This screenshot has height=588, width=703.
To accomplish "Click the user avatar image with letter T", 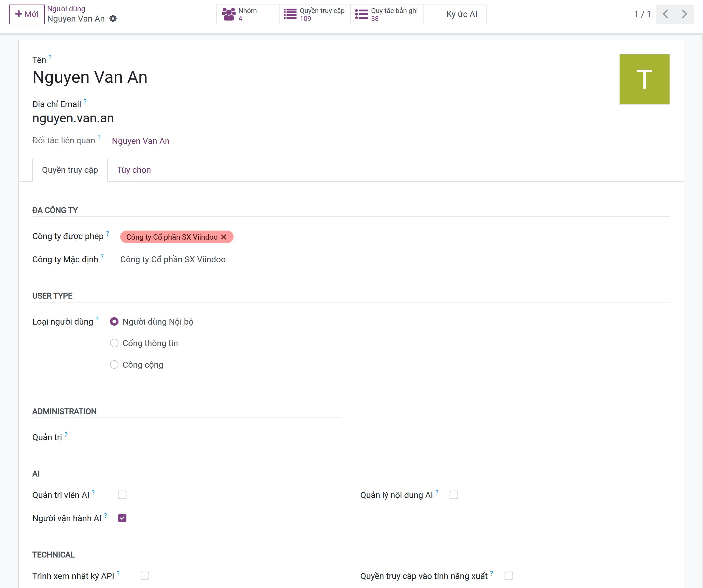I will coord(644,79).
